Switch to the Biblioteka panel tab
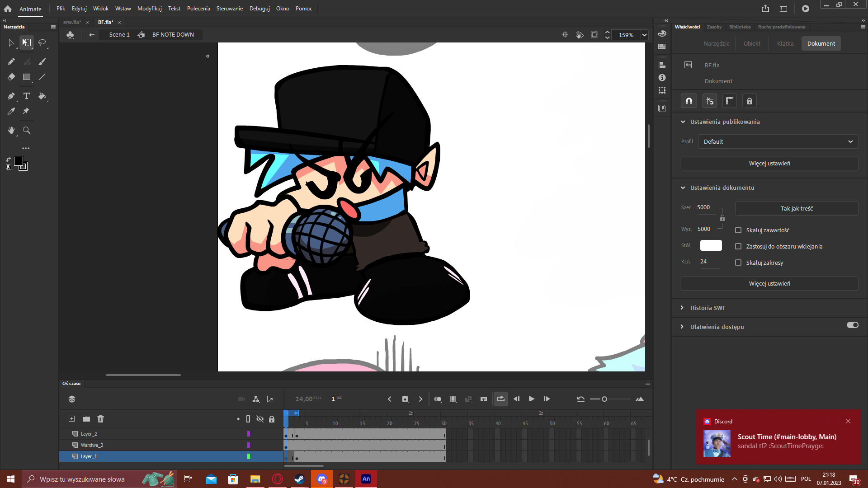868x488 pixels. (x=740, y=27)
